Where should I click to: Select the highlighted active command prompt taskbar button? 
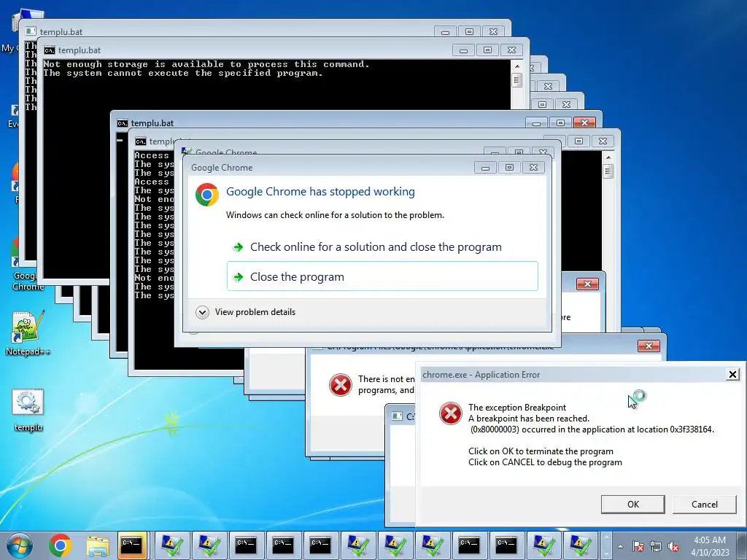(132, 545)
